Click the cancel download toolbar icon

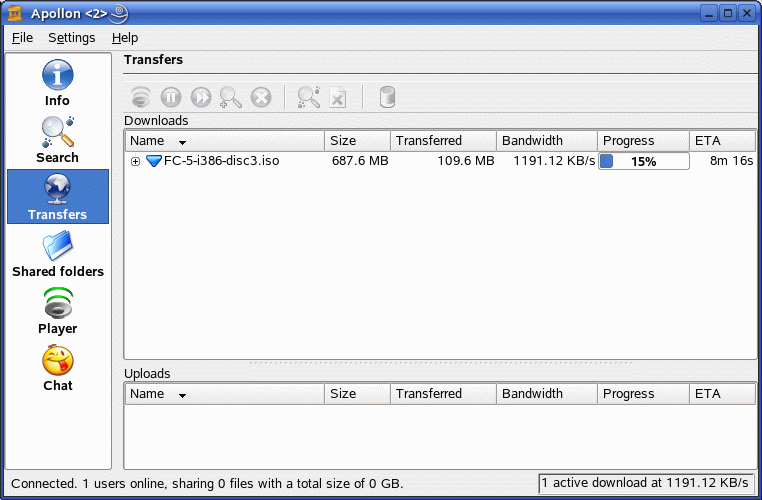261,97
